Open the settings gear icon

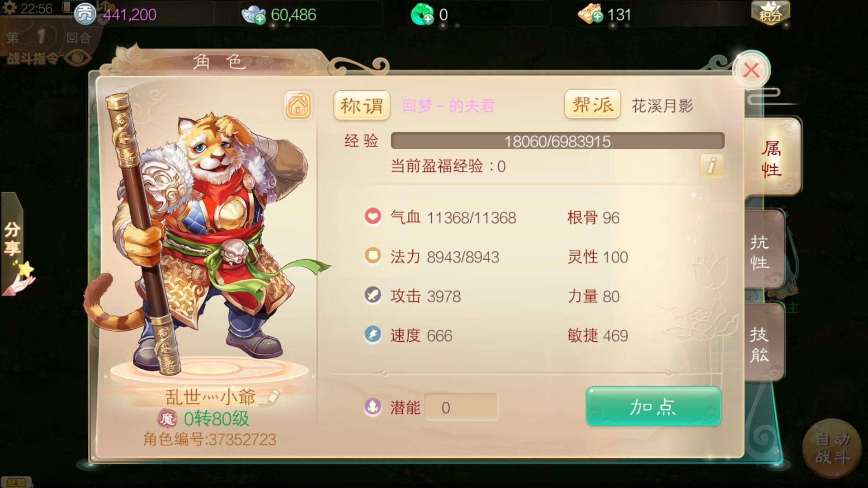click(x=9, y=8)
